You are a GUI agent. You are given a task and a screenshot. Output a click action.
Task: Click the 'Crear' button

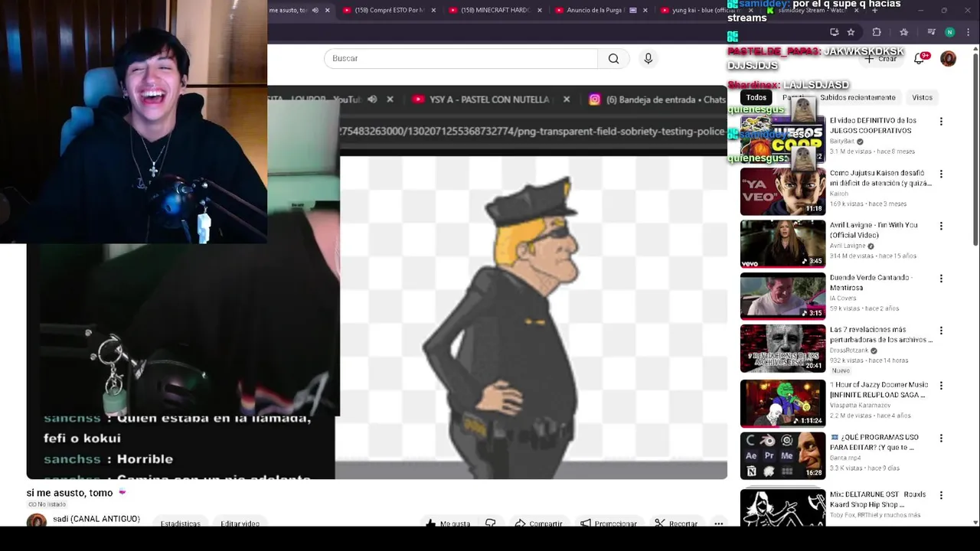[881, 59]
